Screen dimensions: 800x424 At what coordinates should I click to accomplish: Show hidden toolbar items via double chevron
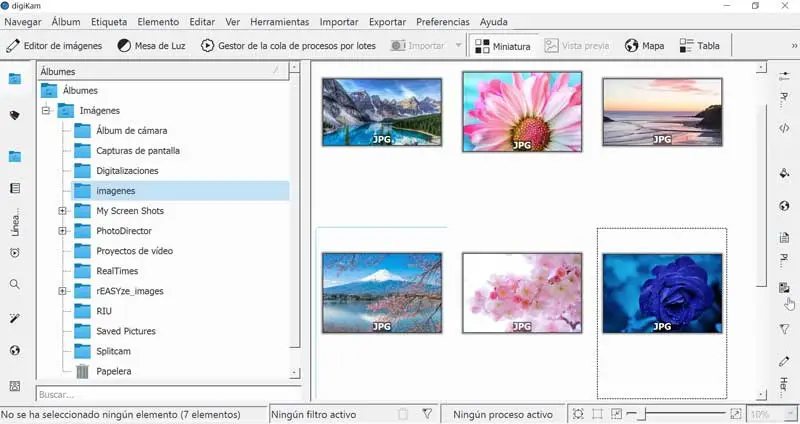794,46
